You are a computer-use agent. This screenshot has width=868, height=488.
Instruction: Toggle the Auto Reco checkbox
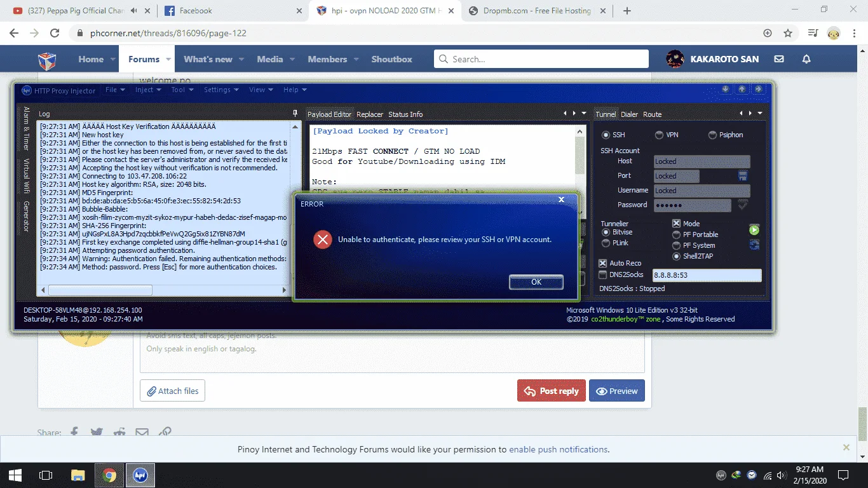603,263
